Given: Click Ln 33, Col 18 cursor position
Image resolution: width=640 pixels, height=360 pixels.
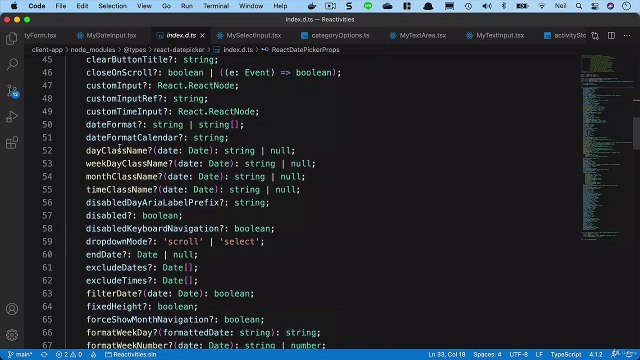Looking at the screenshot, I should click(447, 355).
